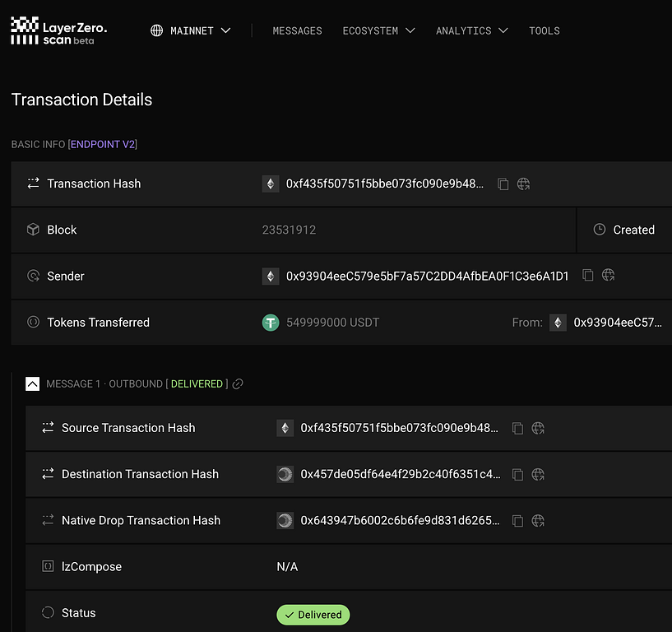Viewport: 672px width, 632px height.
Task: Copy the Transaction Hash value
Action: (x=503, y=184)
